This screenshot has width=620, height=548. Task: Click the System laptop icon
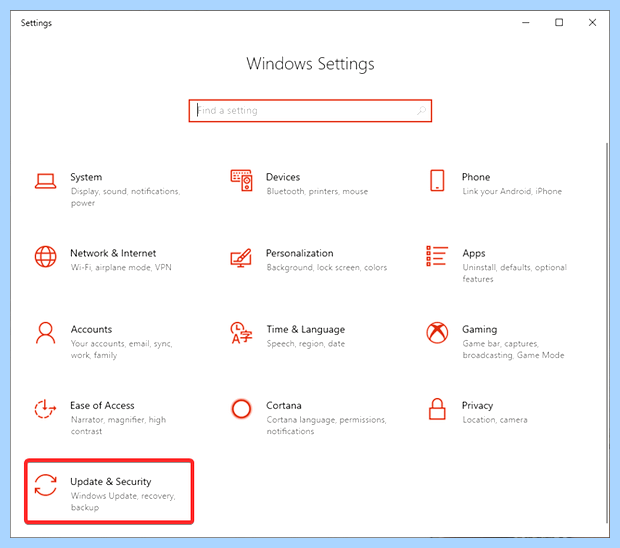(45, 181)
